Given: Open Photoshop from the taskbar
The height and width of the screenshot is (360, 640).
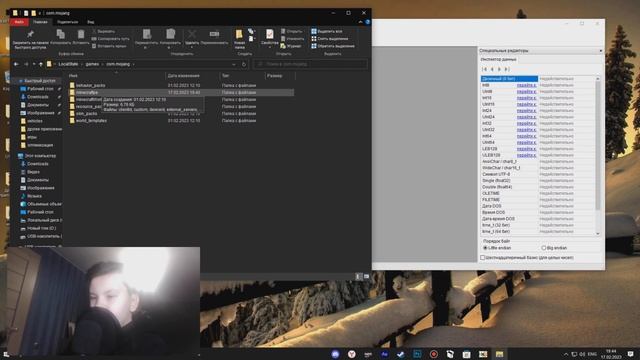Looking at the screenshot, I should coord(417,354).
